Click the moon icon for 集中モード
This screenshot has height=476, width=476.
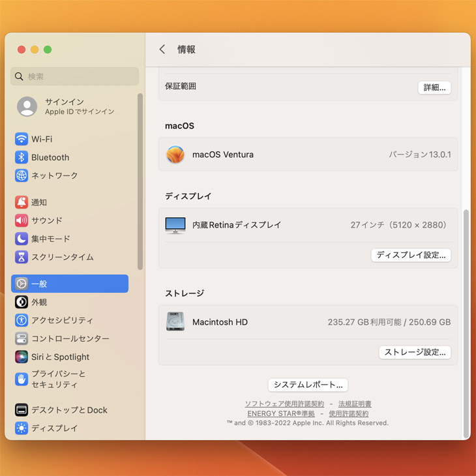point(22,239)
